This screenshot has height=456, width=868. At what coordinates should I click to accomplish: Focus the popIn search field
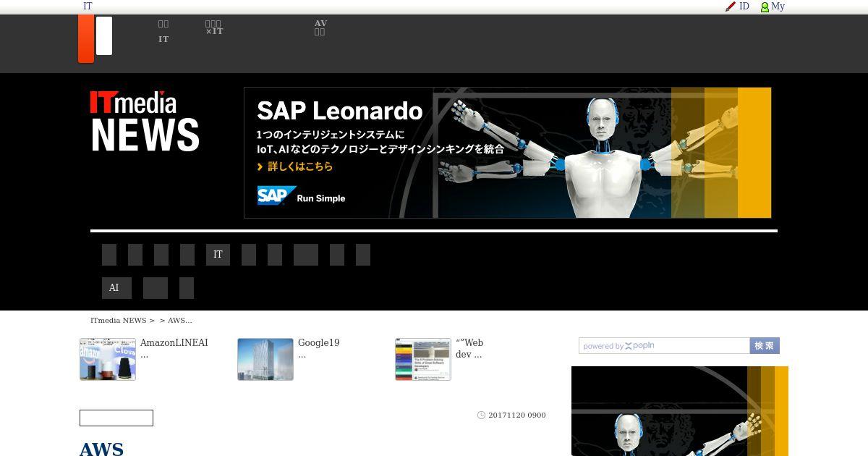[664, 346]
